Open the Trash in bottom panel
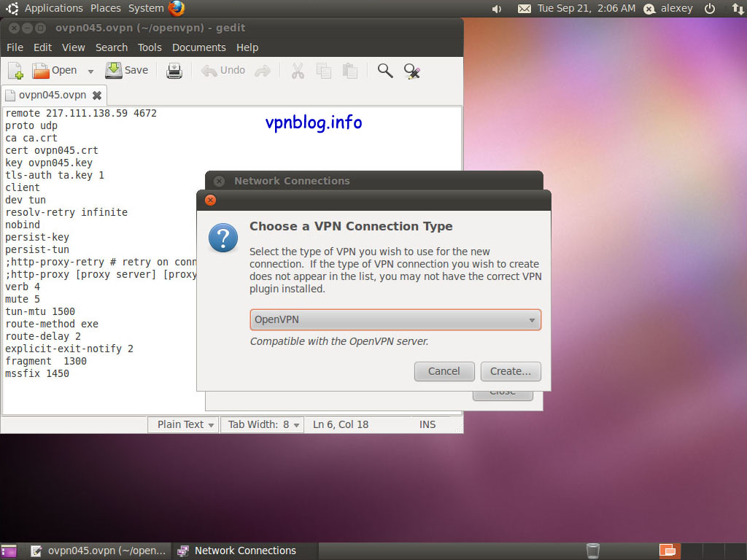Viewport: 747px width, 560px height. pos(592,551)
